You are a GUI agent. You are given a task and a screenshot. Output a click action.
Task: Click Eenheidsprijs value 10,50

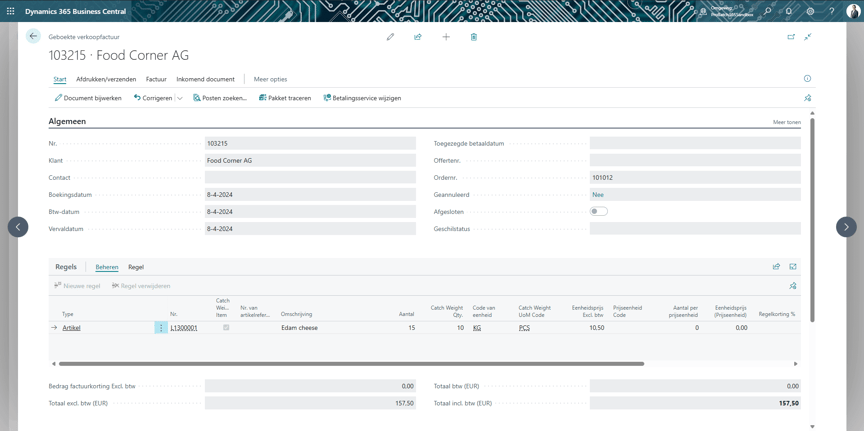tap(596, 328)
